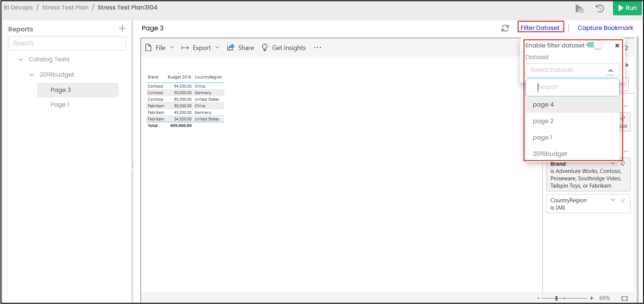The image size is (644, 304).
Task: Open the Export menu
Action: 200,48
